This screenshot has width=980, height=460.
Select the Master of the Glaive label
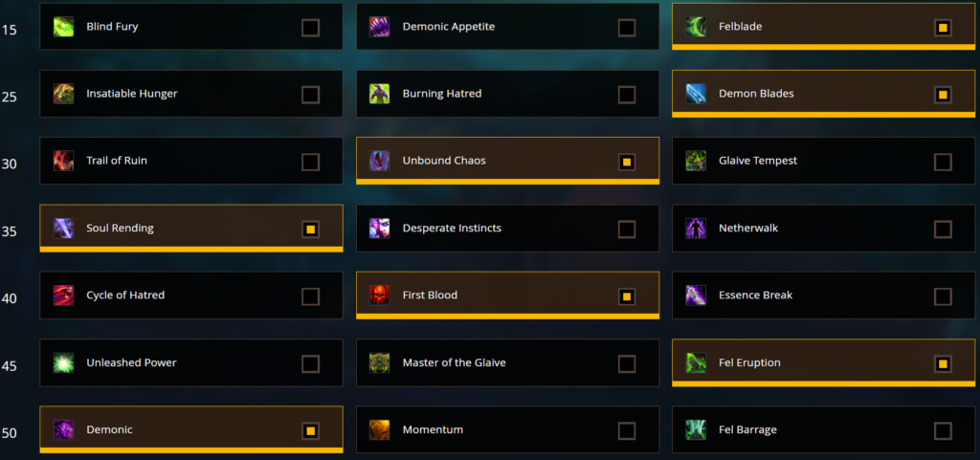click(455, 362)
